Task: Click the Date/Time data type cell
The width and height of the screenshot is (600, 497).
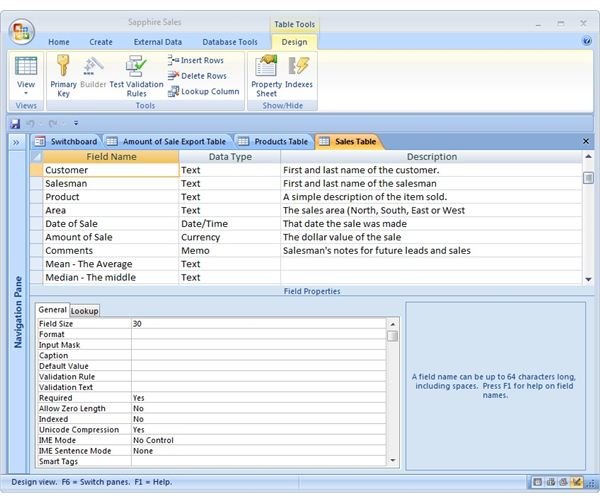Action: click(230, 224)
